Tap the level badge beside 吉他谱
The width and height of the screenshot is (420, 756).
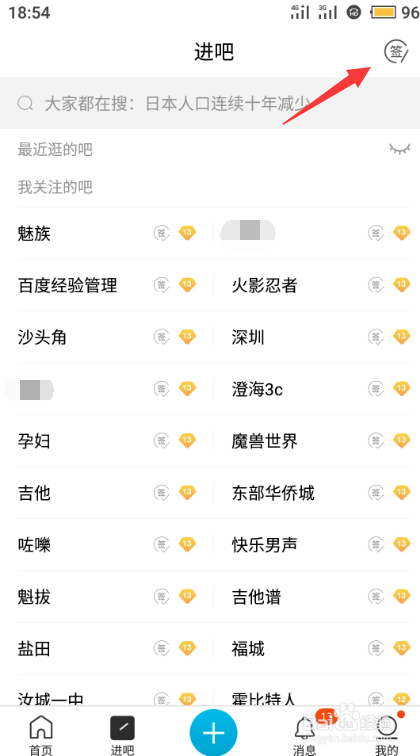[x=401, y=597]
